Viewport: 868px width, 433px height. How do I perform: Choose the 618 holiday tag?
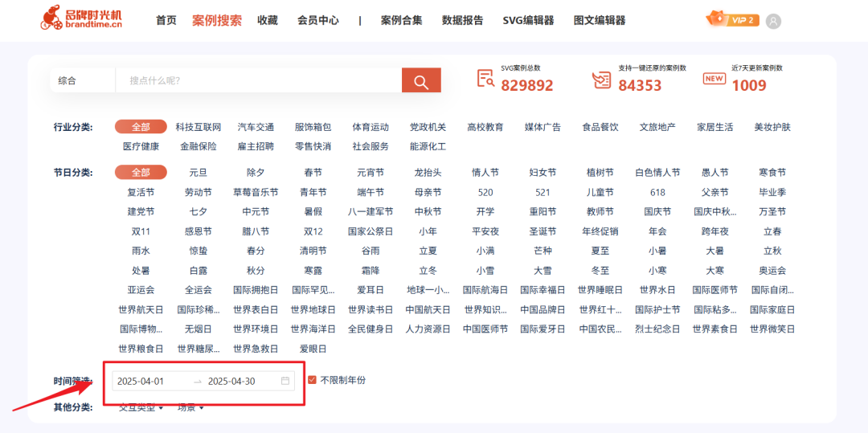pyautogui.click(x=657, y=193)
